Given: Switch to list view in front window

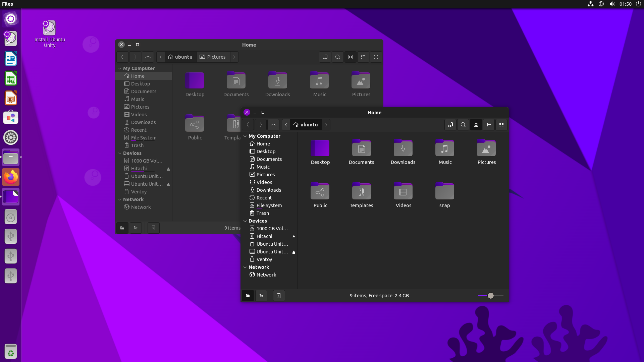Looking at the screenshot, I should click(488, 125).
